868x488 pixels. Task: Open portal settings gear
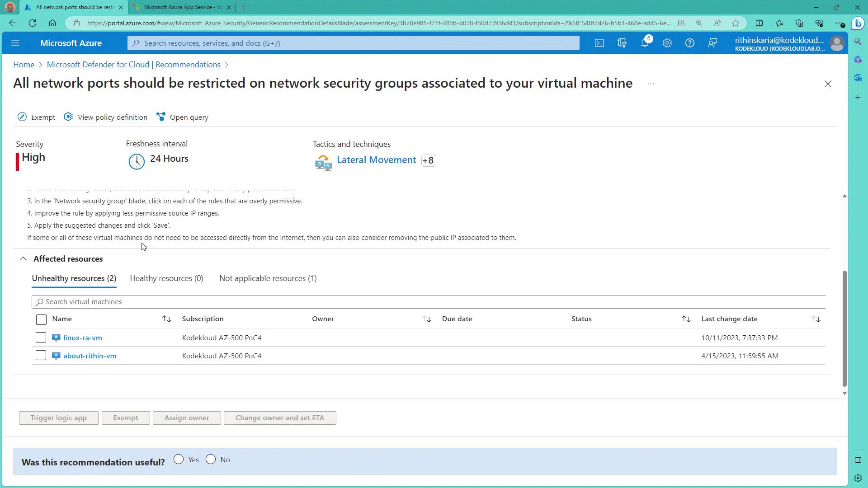pos(667,43)
